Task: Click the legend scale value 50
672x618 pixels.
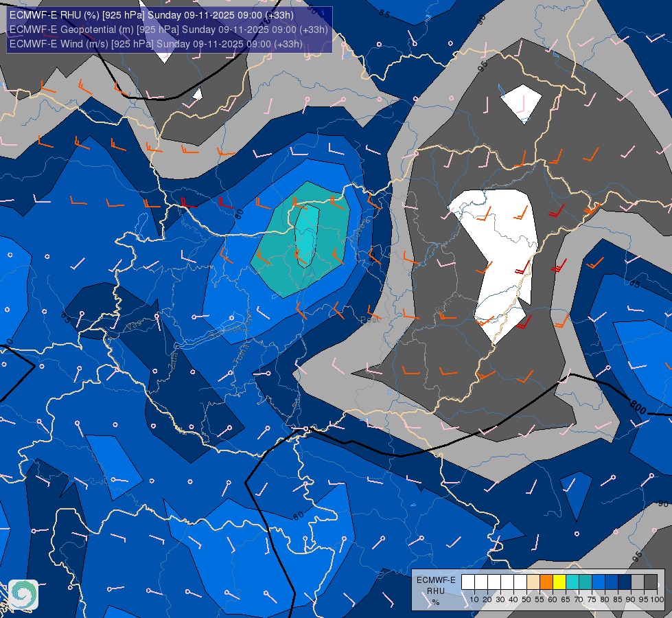Action: click(x=526, y=599)
